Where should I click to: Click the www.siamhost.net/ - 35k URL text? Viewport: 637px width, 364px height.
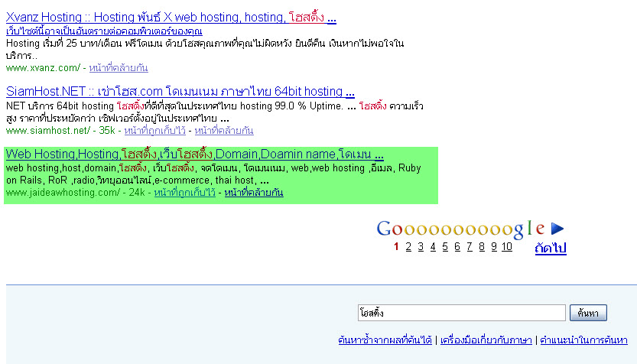[60, 131]
